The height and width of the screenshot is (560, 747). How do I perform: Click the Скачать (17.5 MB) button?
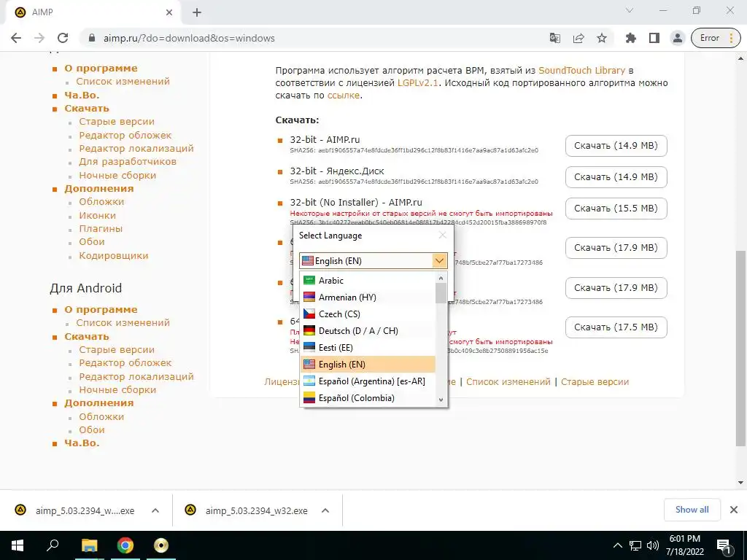616,327
